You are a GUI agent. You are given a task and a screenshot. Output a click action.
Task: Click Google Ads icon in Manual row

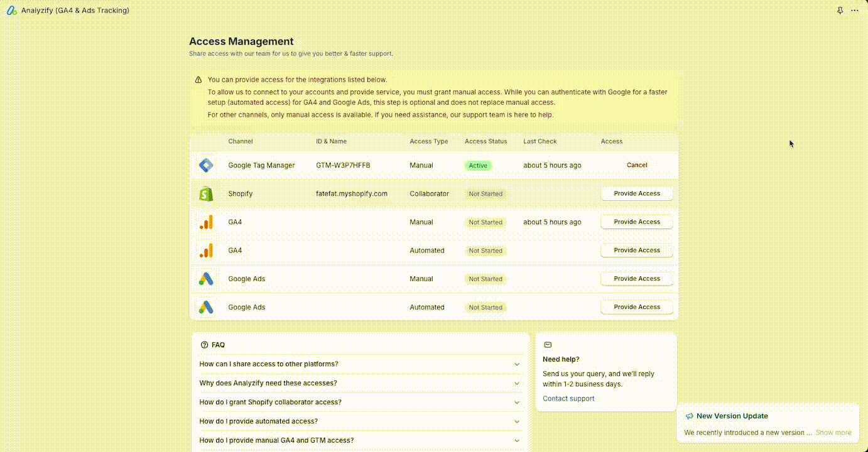click(206, 279)
